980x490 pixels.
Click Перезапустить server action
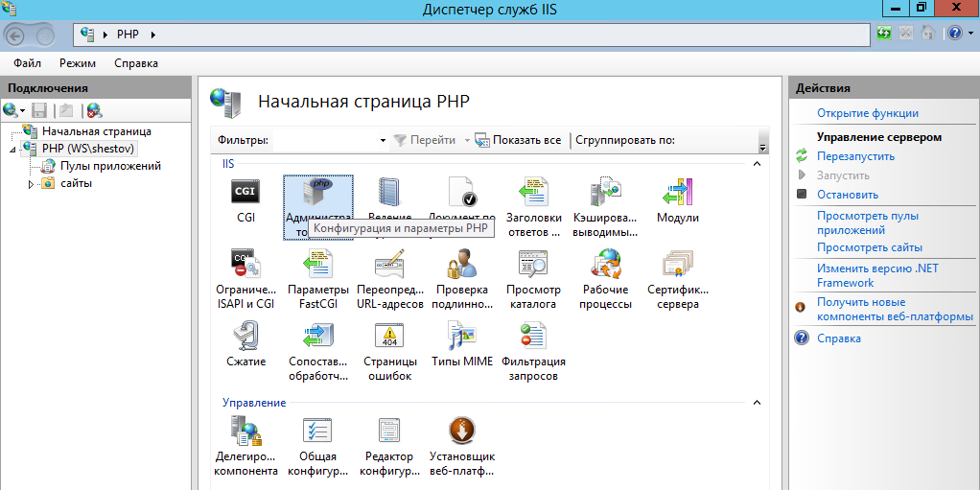855,156
